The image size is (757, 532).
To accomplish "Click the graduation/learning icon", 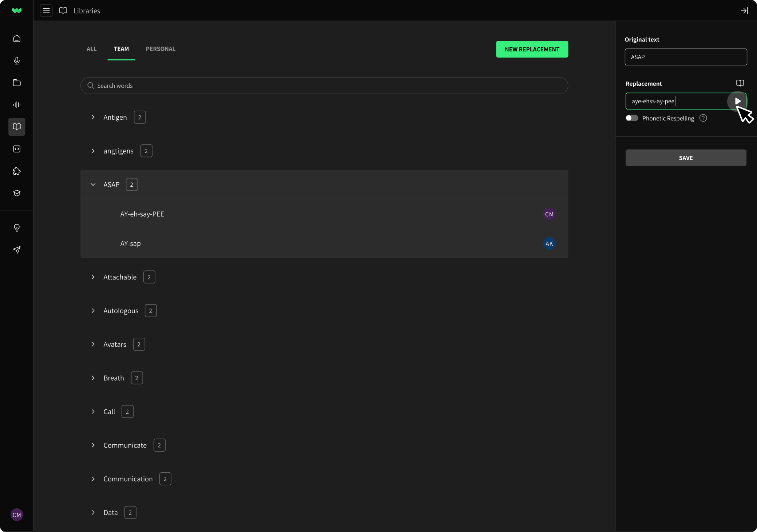I will coord(17,192).
